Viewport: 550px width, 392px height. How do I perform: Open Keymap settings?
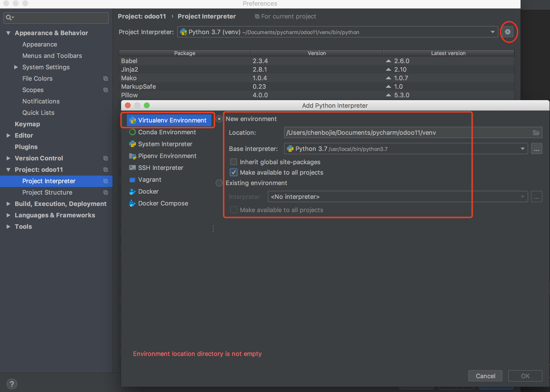tap(27, 124)
